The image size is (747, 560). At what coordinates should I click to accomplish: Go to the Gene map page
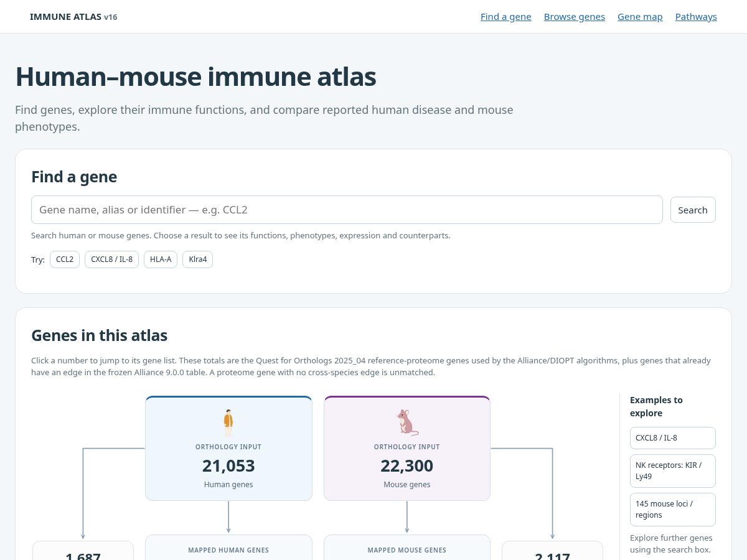click(640, 17)
